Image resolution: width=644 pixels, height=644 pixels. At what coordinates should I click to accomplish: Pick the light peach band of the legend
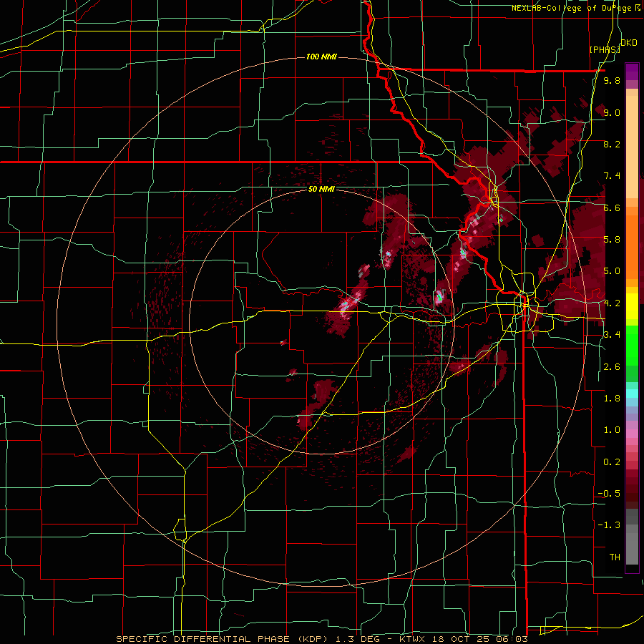pos(632,148)
